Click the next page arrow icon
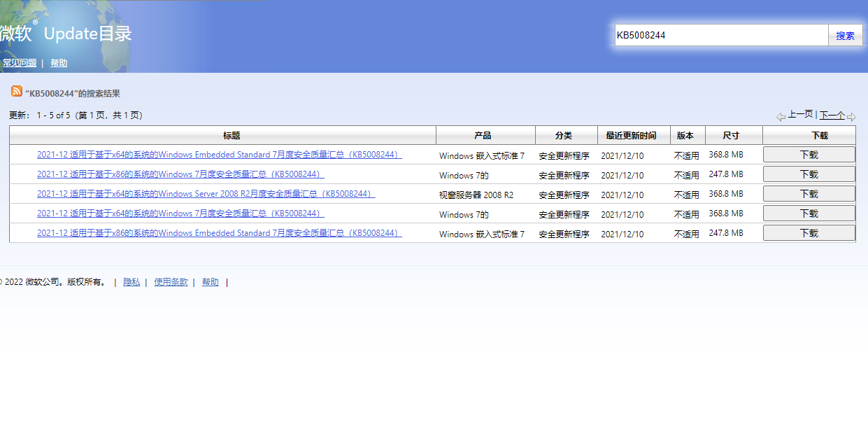Viewport: 868px width, 427px height. (851, 117)
